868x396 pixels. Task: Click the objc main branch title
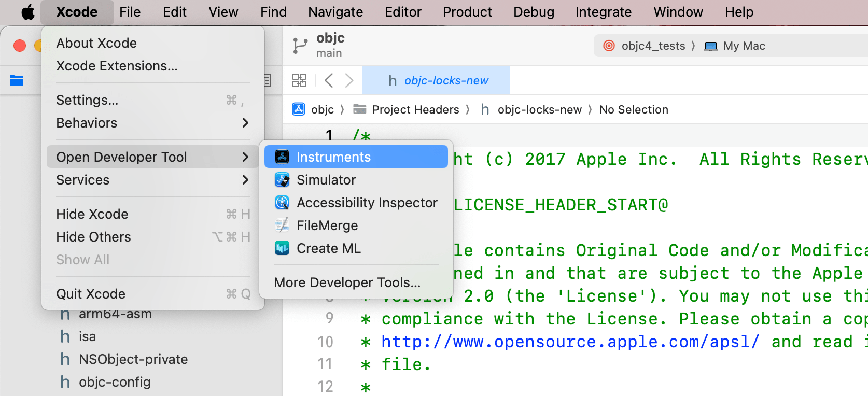(x=330, y=45)
